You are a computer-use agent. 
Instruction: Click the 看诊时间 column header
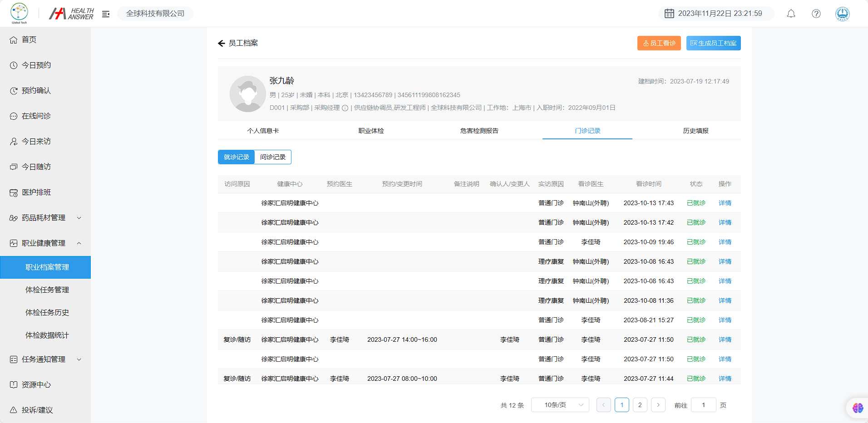point(648,184)
